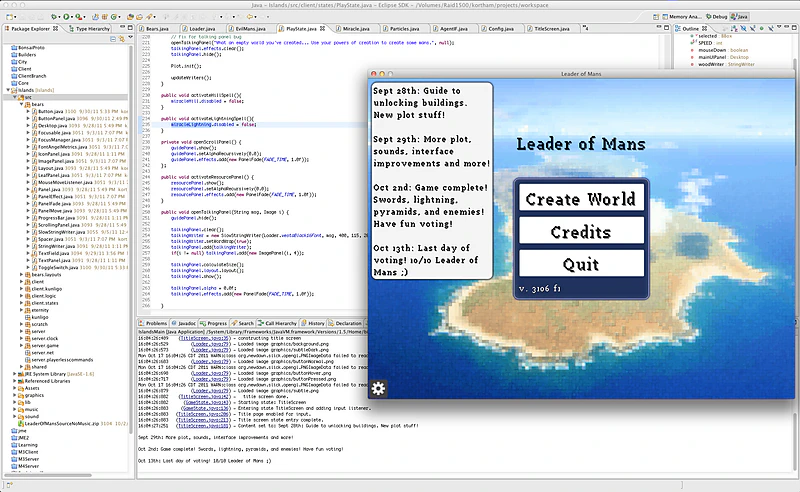The image size is (800, 492).
Task: Toggle Hide Non-Public Members in Outline
Action: 762,29
